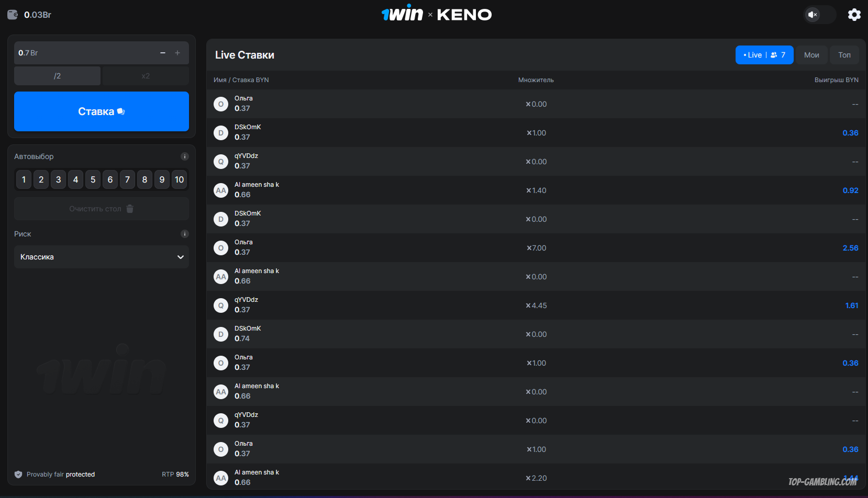868x498 pixels.
Task: Increase bet with the plus icon
Action: [177, 53]
